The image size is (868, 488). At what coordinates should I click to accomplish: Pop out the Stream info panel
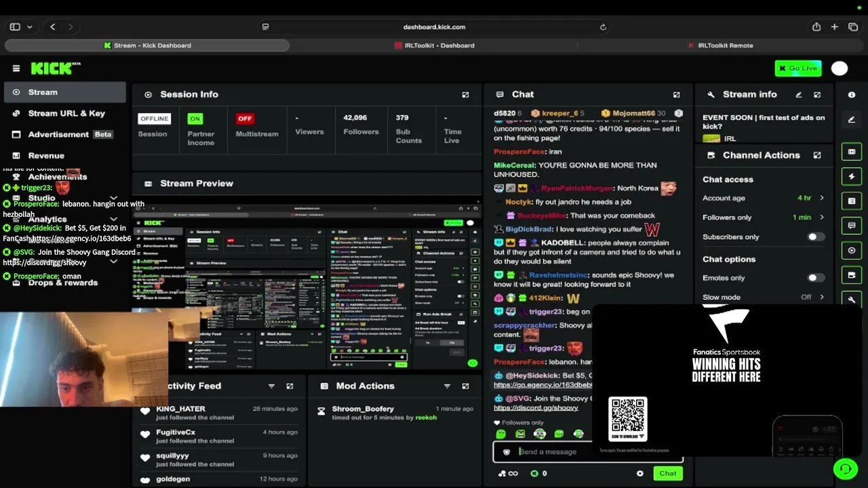tap(817, 95)
